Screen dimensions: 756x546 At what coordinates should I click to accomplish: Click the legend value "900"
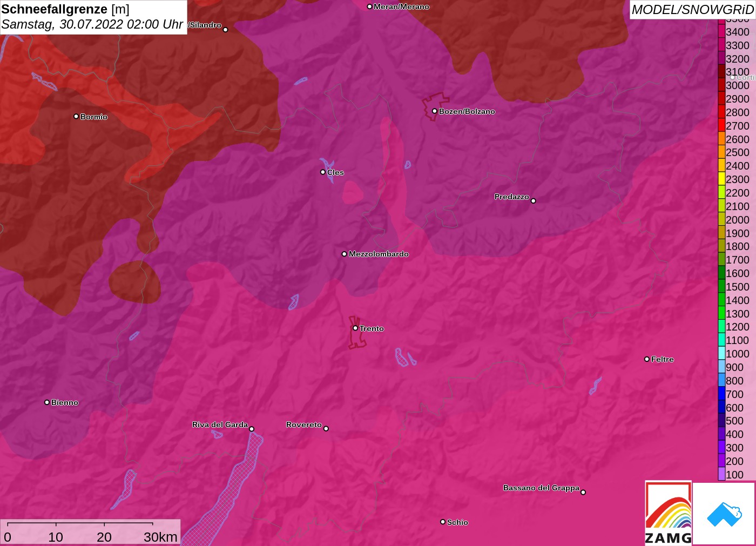(x=735, y=367)
